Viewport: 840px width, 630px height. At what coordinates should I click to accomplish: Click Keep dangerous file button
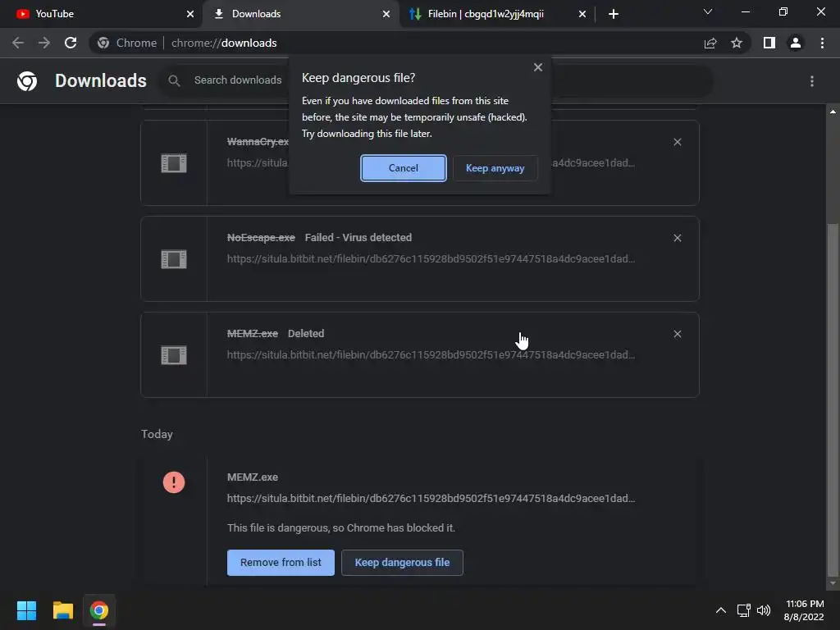coord(402,563)
